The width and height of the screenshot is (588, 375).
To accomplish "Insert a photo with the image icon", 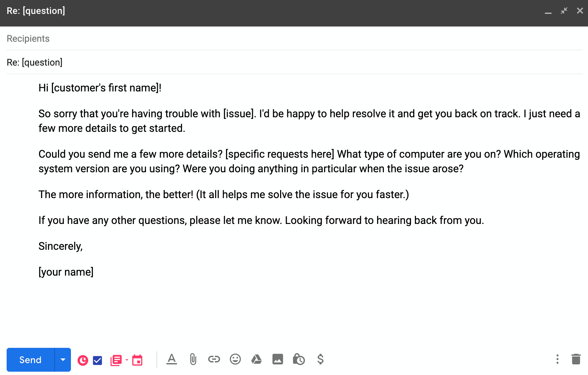I will (x=278, y=359).
